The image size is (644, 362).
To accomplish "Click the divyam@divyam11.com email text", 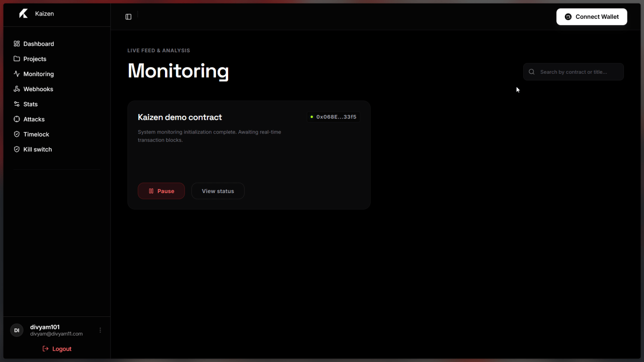I will click(56, 334).
